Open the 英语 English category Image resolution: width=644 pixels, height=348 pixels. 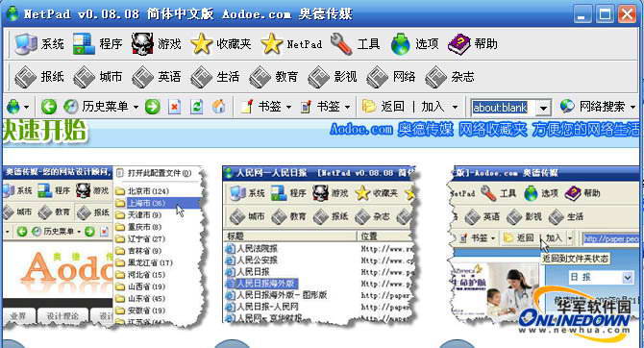click(x=157, y=77)
